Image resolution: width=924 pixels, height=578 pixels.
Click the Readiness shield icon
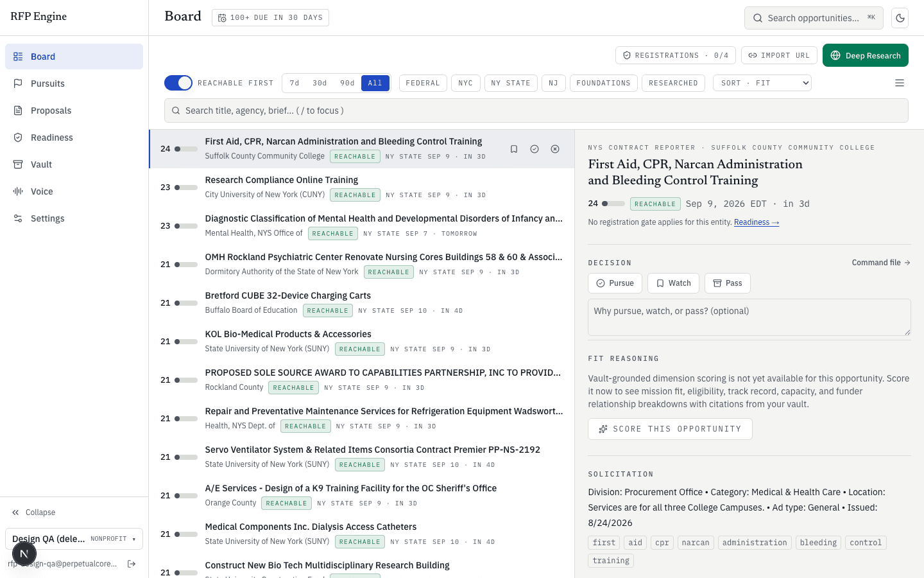pyautogui.click(x=18, y=137)
